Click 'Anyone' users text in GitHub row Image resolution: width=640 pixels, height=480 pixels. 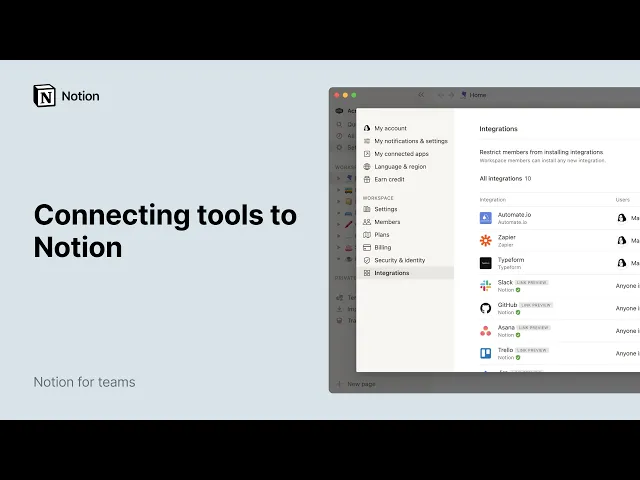pyautogui.click(x=627, y=308)
